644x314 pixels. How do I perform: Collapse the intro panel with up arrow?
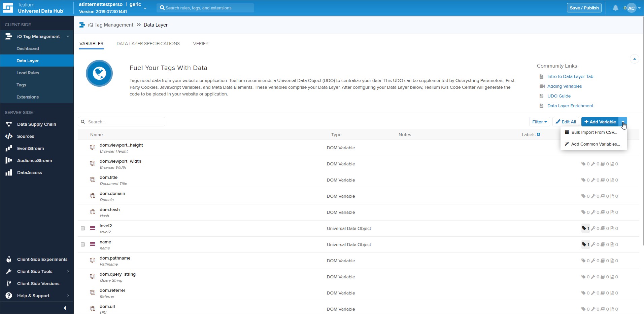pos(634,59)
